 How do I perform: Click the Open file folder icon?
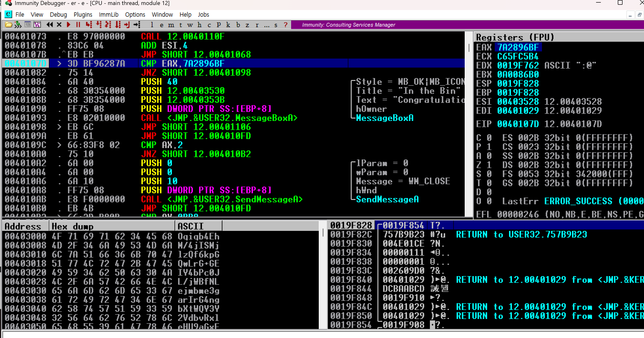[8, 25]
